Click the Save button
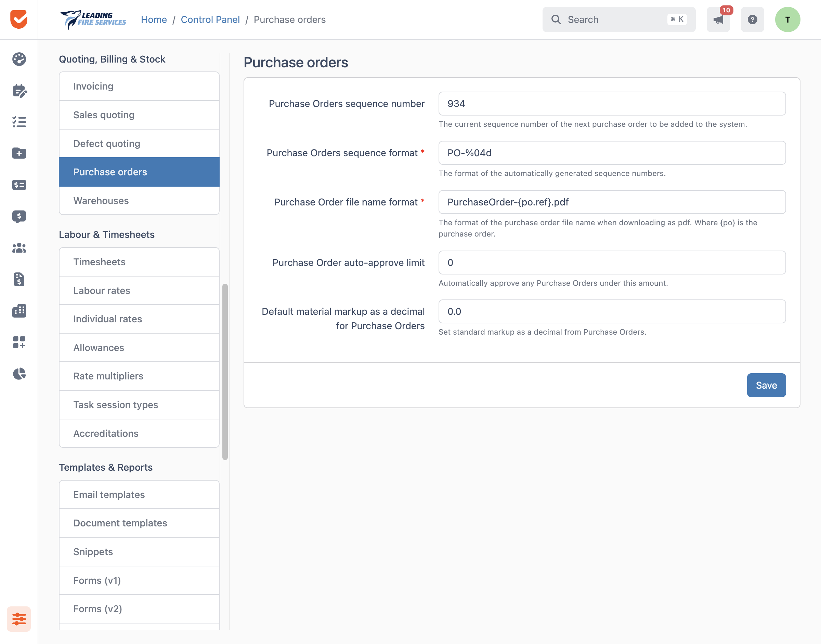The height and width of the screenshot is (644, 821). point(766,385)
